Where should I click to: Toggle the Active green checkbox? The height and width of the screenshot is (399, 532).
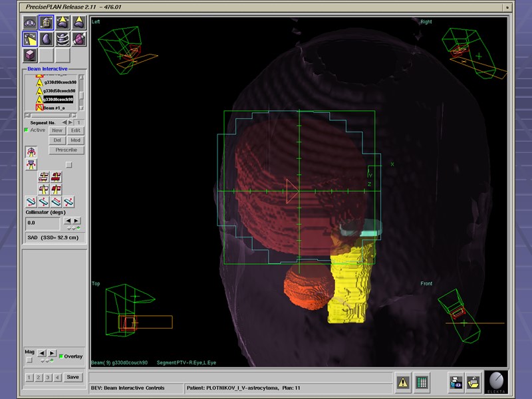tap(26, 130)
